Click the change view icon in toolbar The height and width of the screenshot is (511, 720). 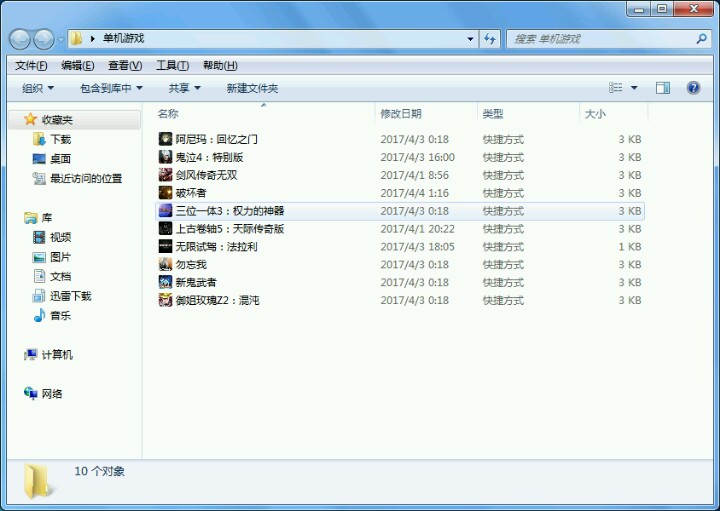[616, 88]
